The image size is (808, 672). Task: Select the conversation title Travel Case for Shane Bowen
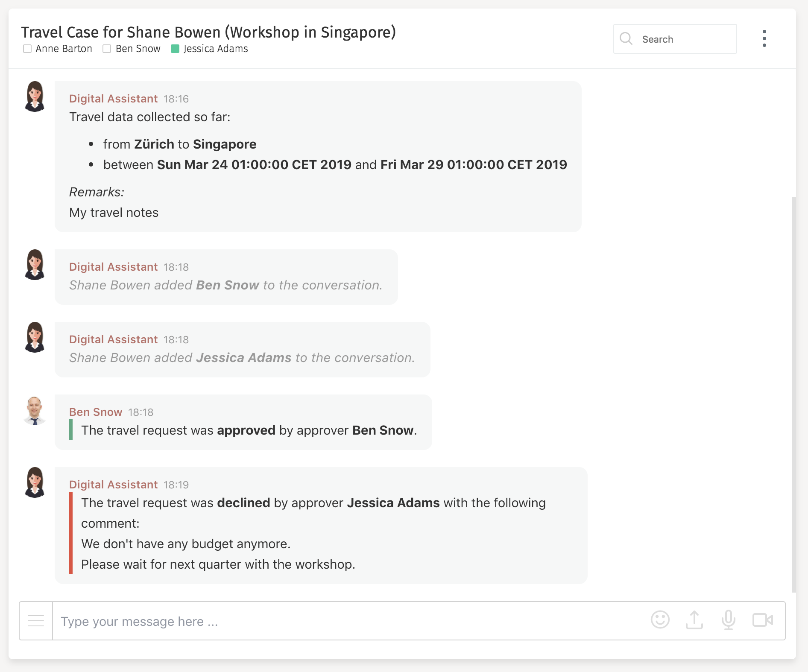(208, 32)
